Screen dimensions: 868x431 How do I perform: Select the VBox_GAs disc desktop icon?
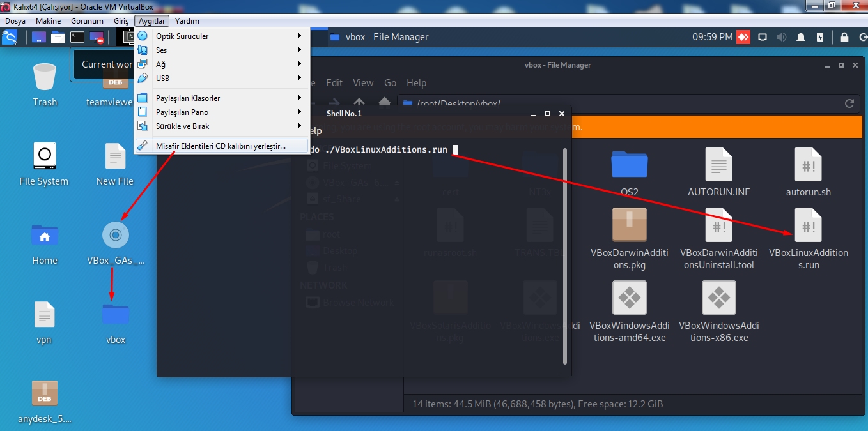pyautogui.click(x=116, y=243)
